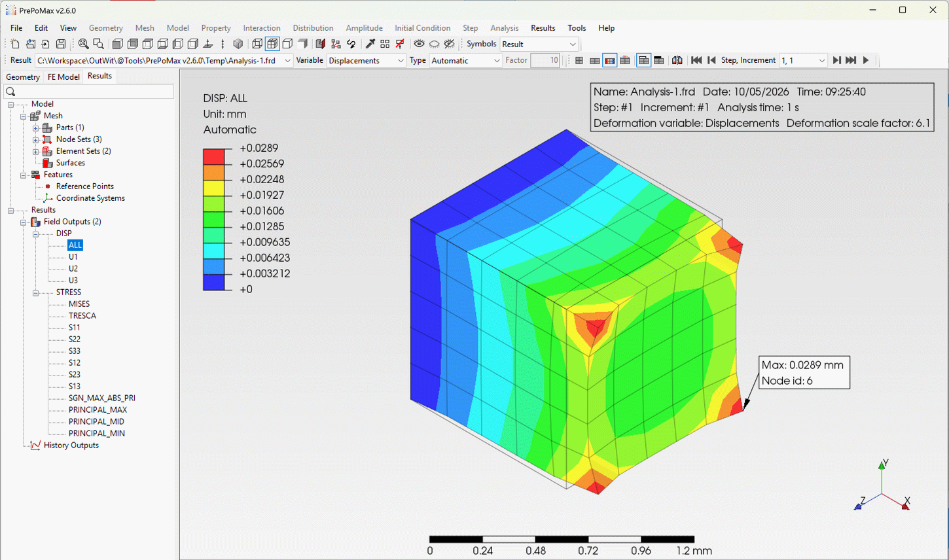
Task: Open the Step, Increment dropdown
Action: [x=804, y=60]
